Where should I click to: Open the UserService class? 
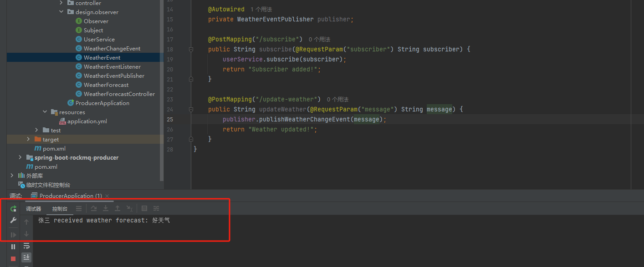[99, 39]
